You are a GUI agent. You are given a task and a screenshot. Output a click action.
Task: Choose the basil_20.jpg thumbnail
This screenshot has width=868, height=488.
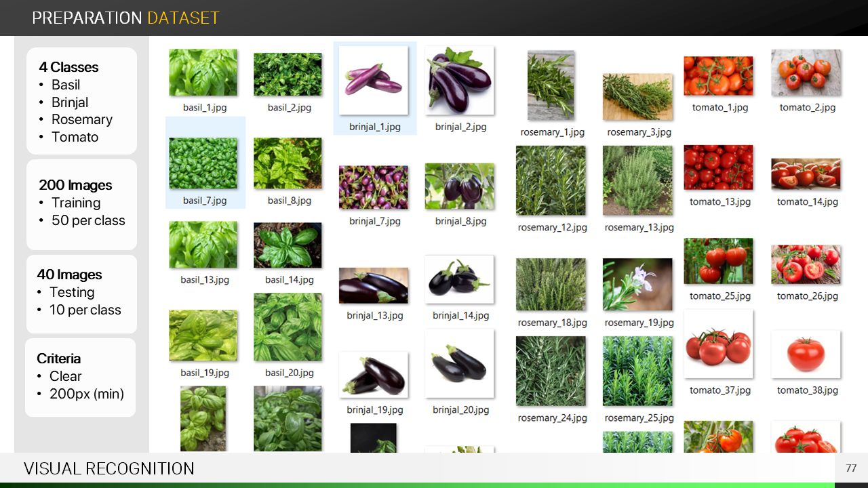[x=288, y=327]
